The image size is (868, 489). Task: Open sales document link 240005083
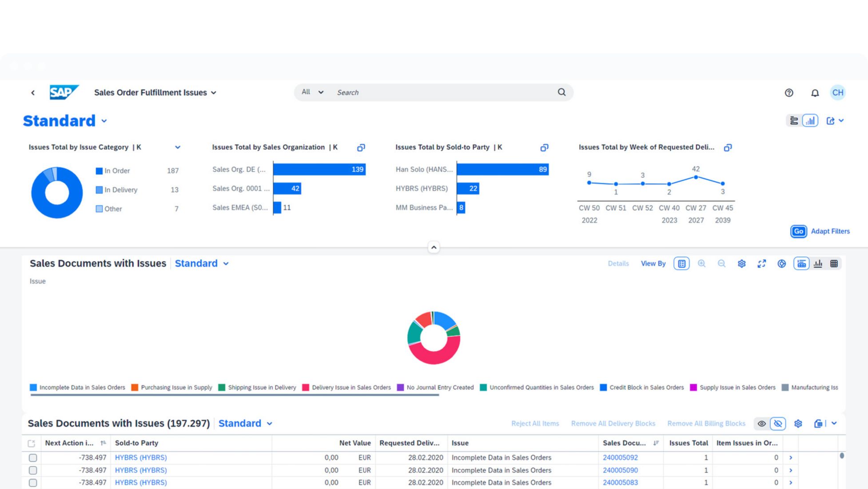(x=620, y=482)
